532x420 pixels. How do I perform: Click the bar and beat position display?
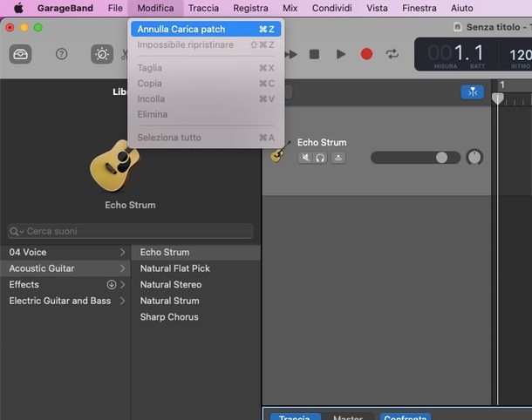pos(456,55)
